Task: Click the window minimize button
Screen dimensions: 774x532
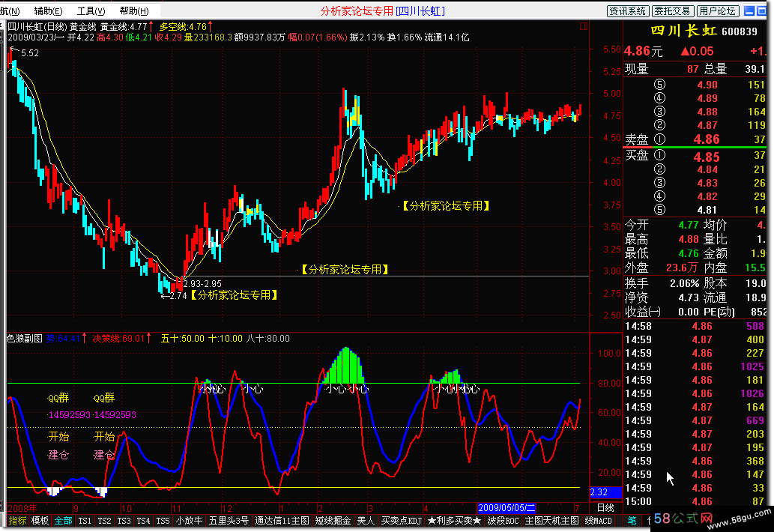Action: pos(749,10)
